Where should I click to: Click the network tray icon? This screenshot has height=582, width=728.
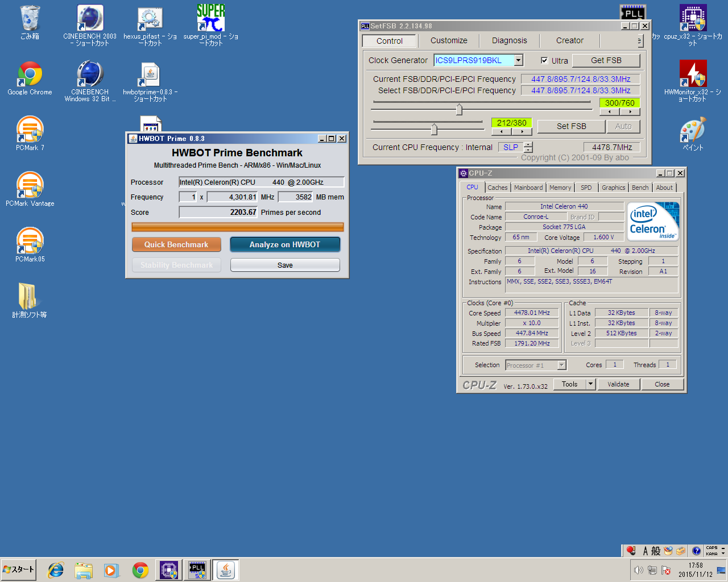(652, 570)
